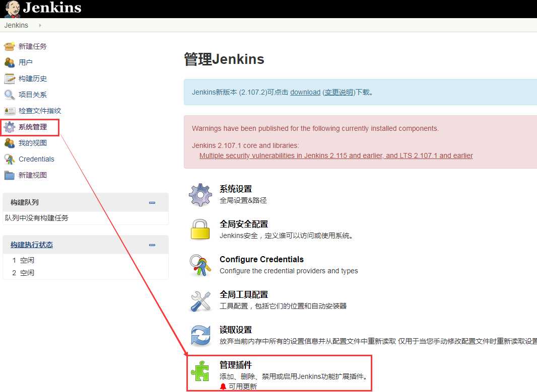The image size is (537, 392).
Task: Open the 新建视图 sidebar link
Action: pos(33,175)
